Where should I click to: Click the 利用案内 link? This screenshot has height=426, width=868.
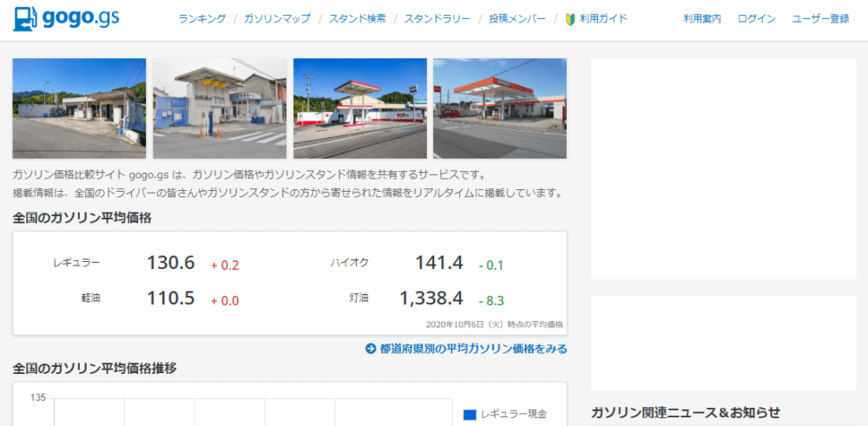coord(702,19)
